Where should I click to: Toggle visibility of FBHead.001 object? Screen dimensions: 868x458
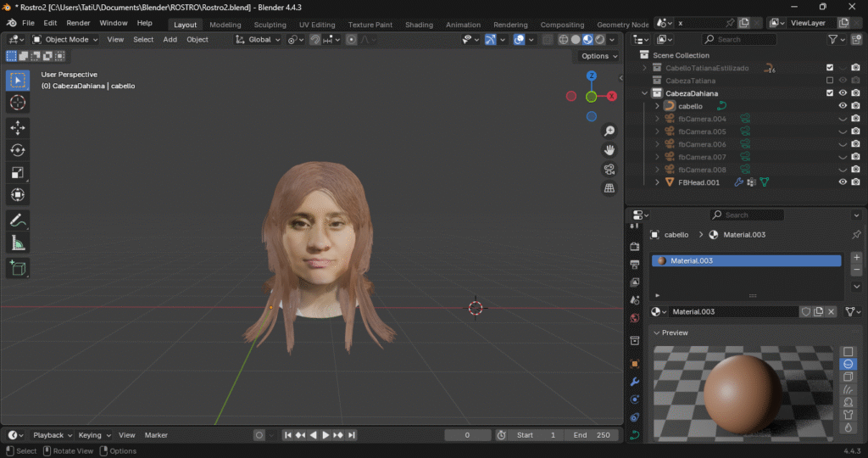click(843, 182)
